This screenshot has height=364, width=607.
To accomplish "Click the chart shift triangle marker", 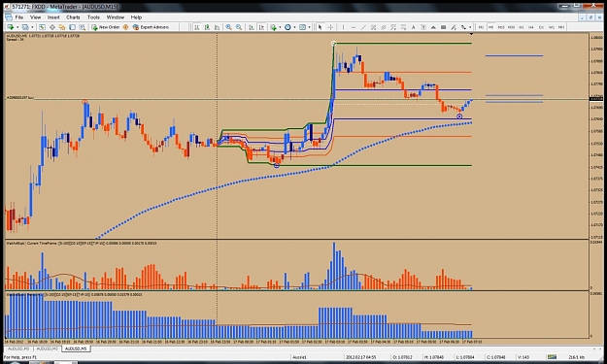I will click(471, 34).
